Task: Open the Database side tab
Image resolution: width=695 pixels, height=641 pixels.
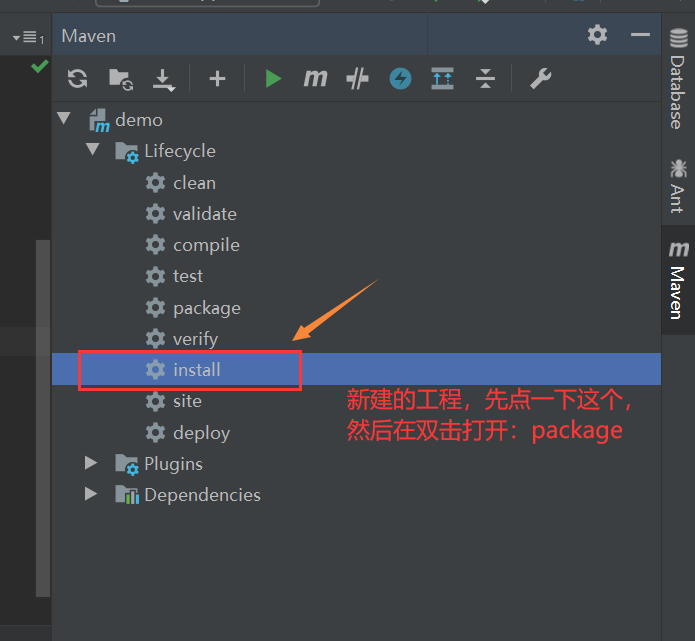Action: tap(678, 79)
